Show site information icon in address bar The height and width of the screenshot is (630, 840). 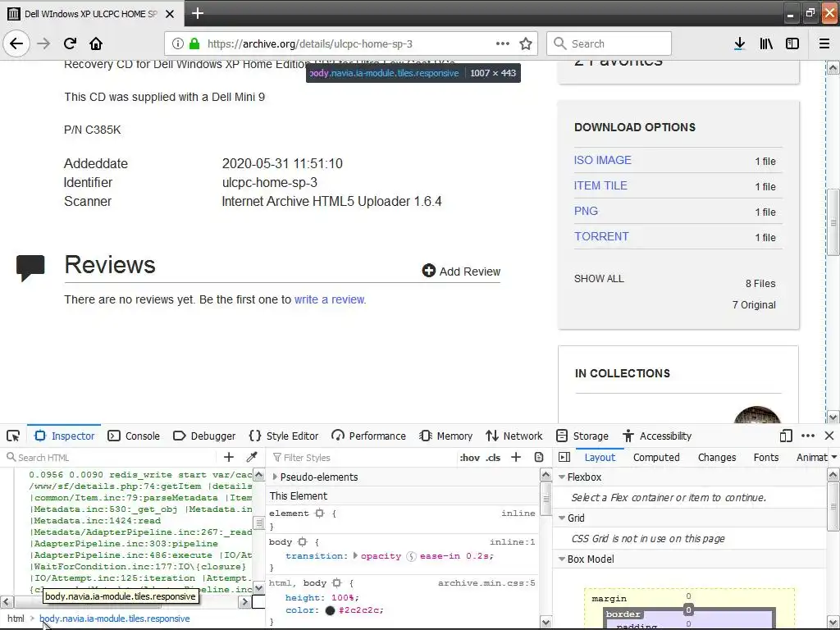tap(178, 44)
